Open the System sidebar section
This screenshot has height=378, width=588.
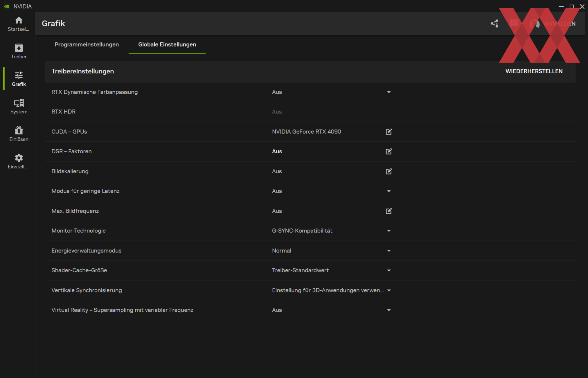tap(19, 106)
